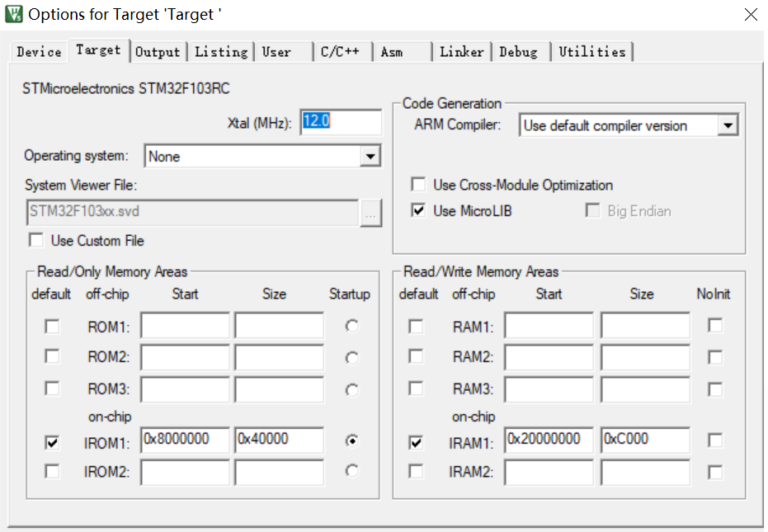The height and width of the screenshot is (532, 768).
Task: Select ROM1 Startup radio button
Action: pyautogui.click(x=351, y=326)
